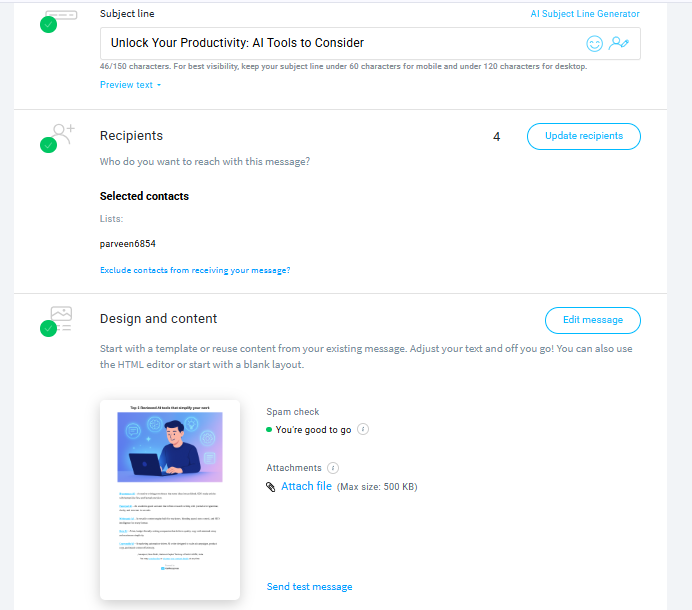Open the AI Subject Line Generator
The width and height of the screenshot is (692, 610).
click(x=584, y=14)
